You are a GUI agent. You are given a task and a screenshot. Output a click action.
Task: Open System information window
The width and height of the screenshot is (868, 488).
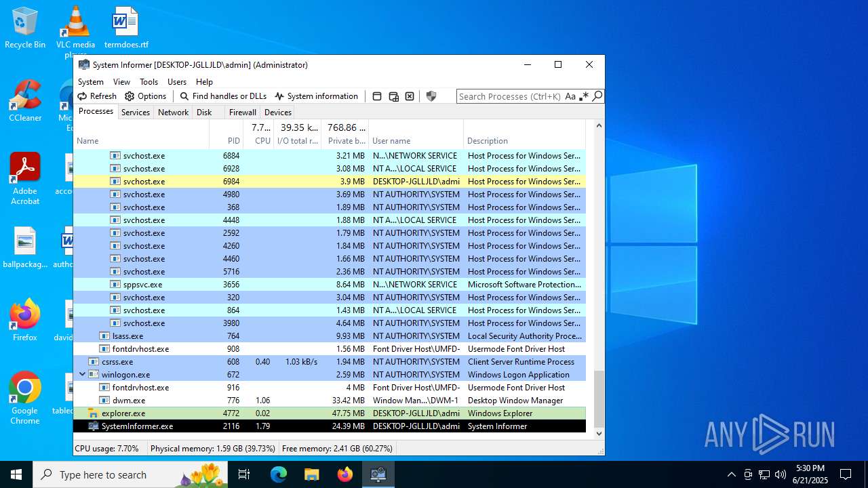316,96
